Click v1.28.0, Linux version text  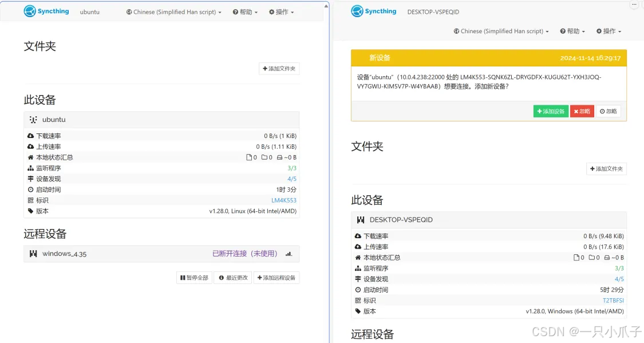(253, 211)
